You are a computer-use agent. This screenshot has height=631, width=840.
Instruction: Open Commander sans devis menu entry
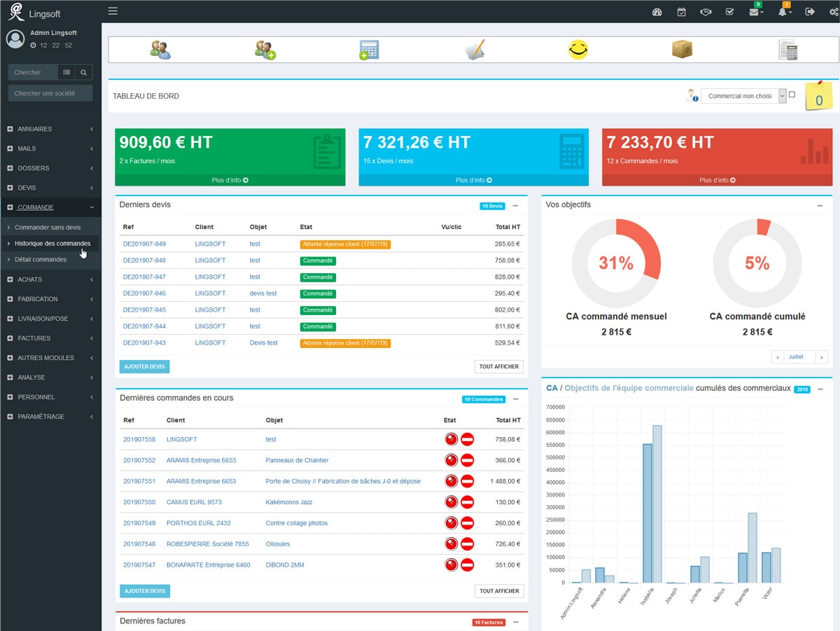coord(49,227)
